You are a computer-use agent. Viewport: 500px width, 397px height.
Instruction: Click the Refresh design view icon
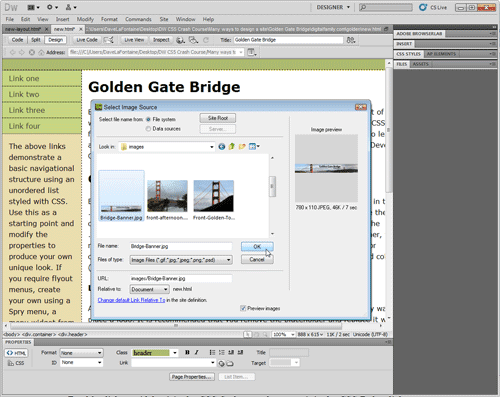click(x=206, y=40)
